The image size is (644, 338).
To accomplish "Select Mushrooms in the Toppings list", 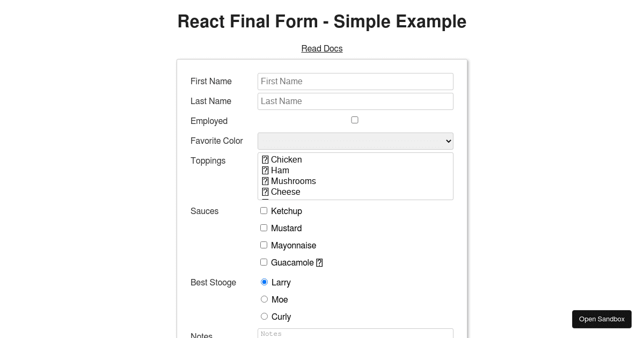I will 293,181.
